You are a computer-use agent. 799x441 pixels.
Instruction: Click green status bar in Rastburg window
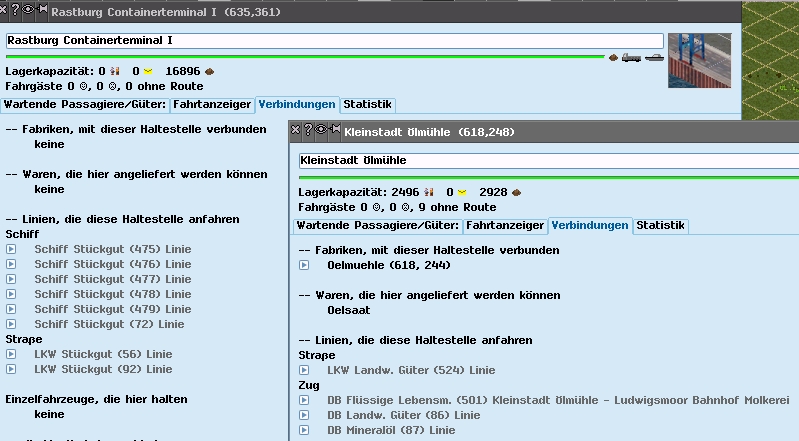tap(300, 56)
